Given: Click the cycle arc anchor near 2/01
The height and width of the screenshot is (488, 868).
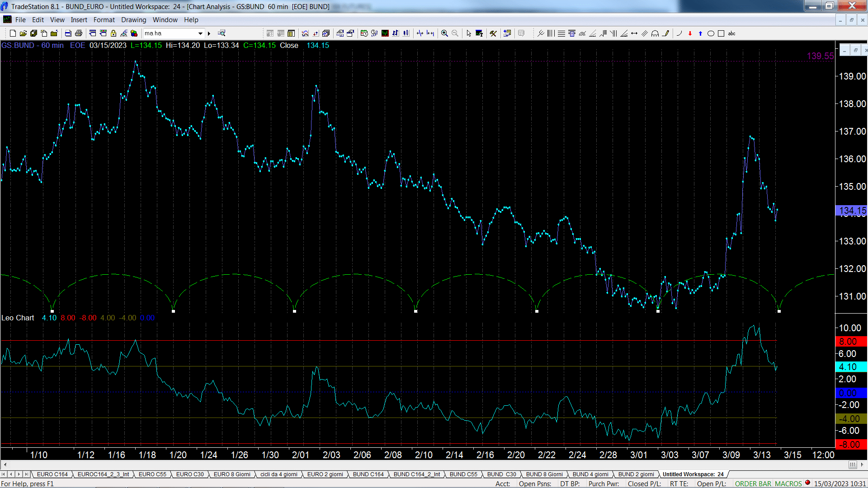Looking at the screenshot, I should click(295, 311).
